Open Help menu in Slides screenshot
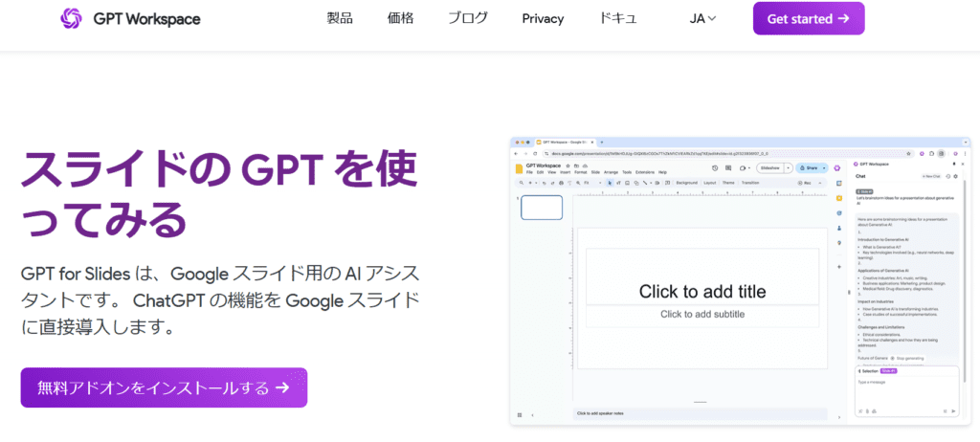980x442 pixels. point(662,172)
